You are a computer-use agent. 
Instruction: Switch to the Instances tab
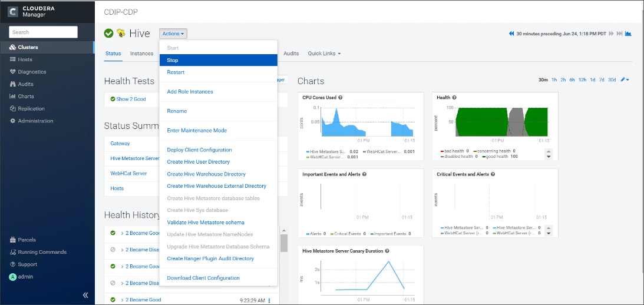141,54
